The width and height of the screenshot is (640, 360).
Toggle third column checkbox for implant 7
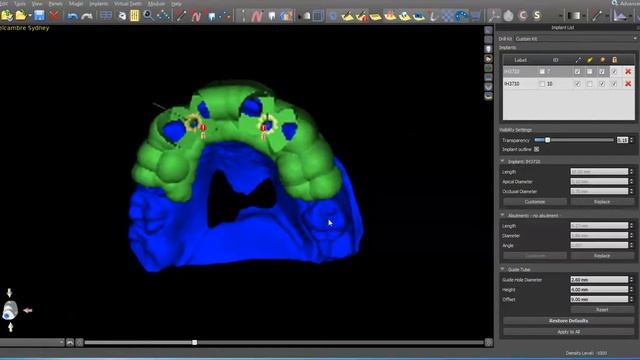[602, 71]
